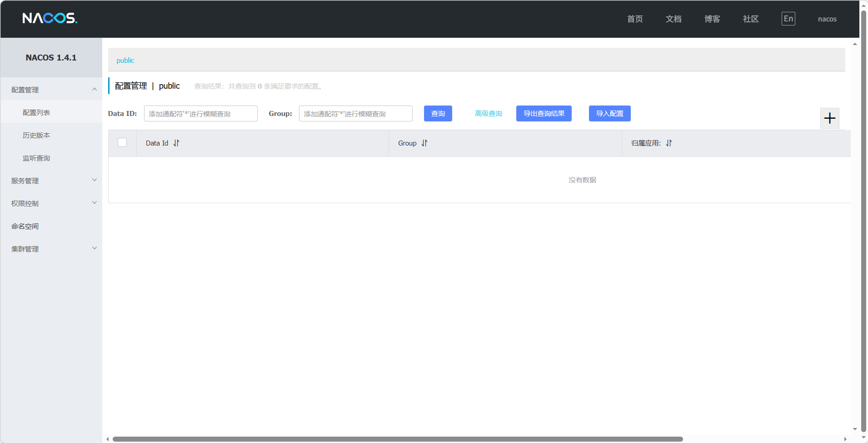Expand the 服务管理 menu chevron
The height and width of the screenshot is (443, 868).
pos(95,180)
